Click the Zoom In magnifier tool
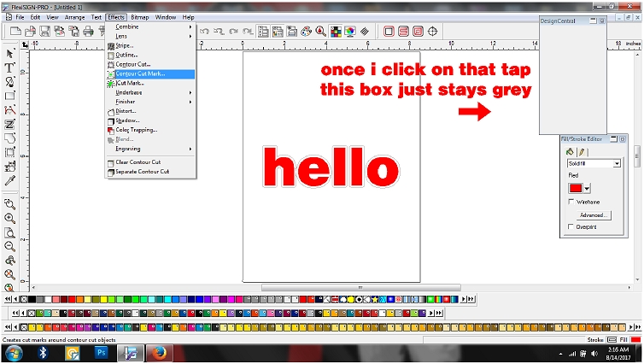The height and width of the screenshot is (364, 644). [10, 218]
